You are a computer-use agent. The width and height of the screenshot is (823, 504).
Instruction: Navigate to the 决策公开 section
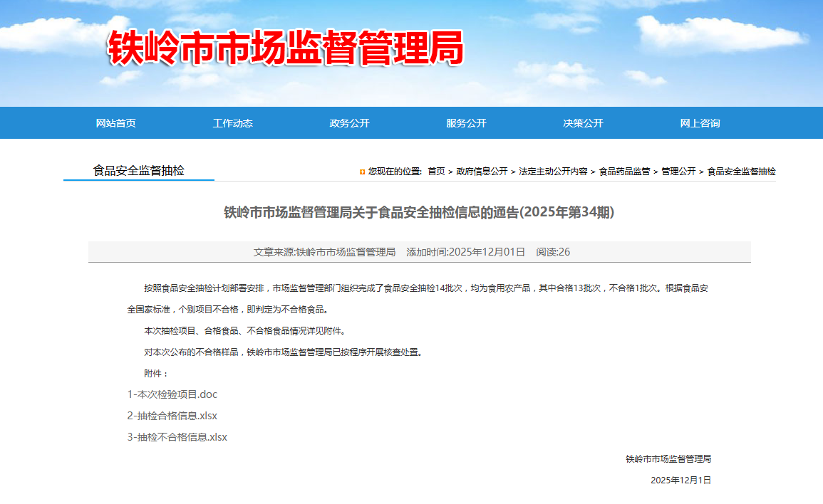click(x=583, y=123)
